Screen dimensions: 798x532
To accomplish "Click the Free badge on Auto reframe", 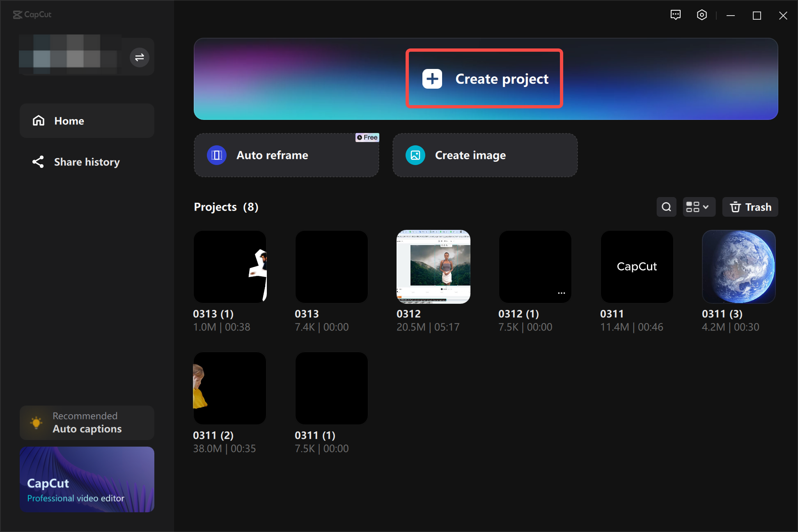I will point(367,138).
